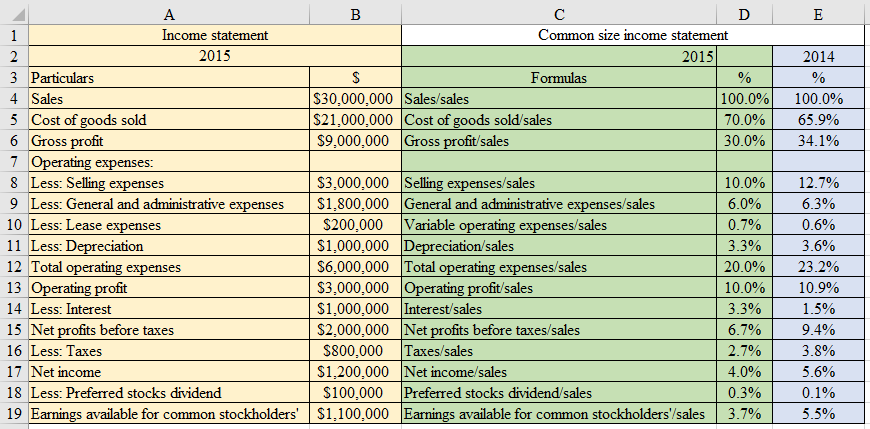
Task: Click the 'Common size income statement' title cell
Action: (x=632, y=35)
